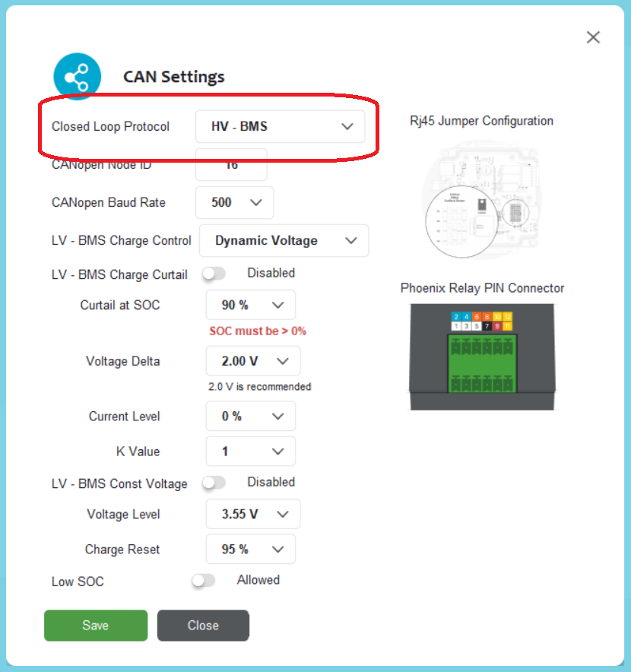Expand the CANopen Baud Rate dropdown
Screen dimensions: 631x672
234,202
